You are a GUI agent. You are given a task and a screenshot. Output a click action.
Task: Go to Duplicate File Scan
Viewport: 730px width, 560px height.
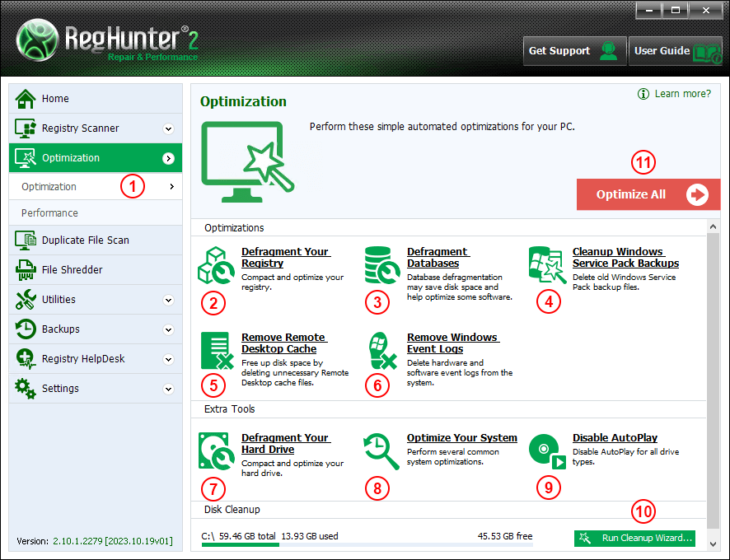point(85,240)
